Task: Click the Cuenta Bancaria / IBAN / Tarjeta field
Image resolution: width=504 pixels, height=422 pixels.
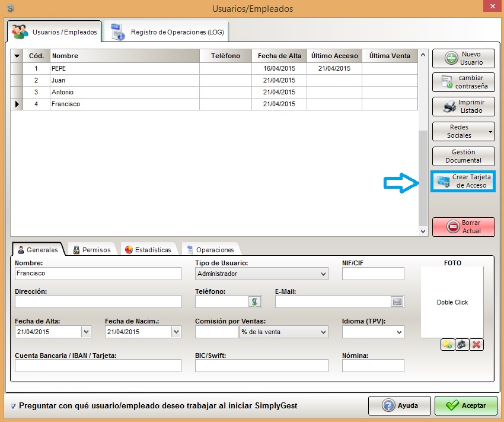Action: 98,366
